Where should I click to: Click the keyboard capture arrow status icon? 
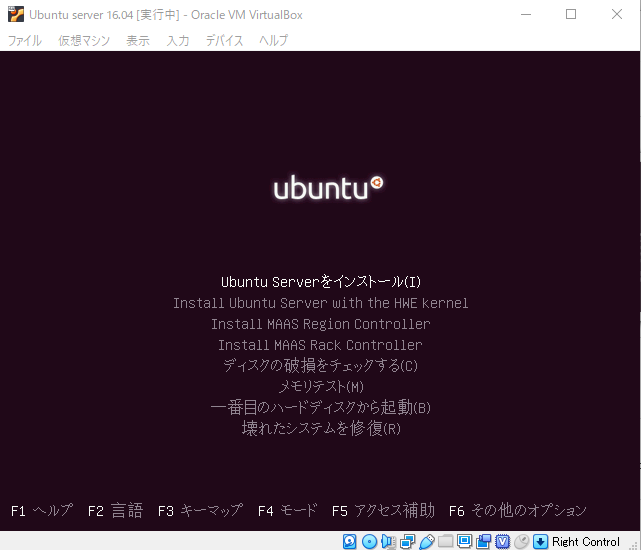[540, 541]
